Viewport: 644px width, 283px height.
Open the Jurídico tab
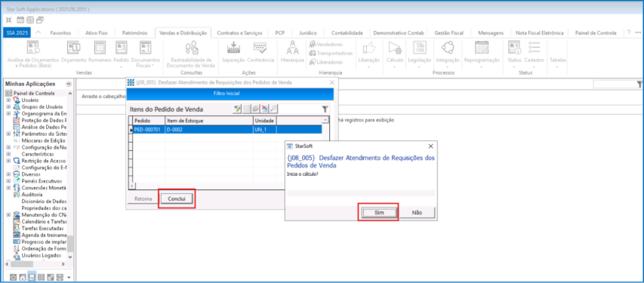(308, 33)
